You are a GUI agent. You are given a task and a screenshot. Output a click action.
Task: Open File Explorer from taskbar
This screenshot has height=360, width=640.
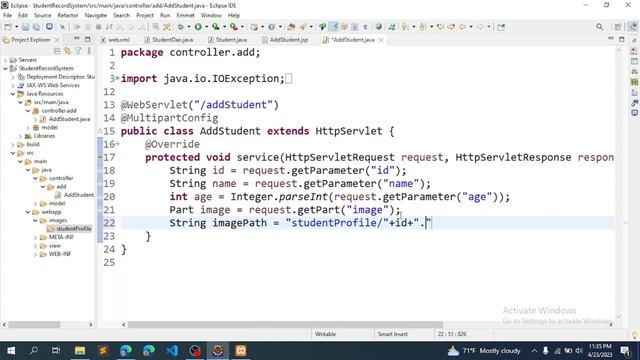point(80,351)
